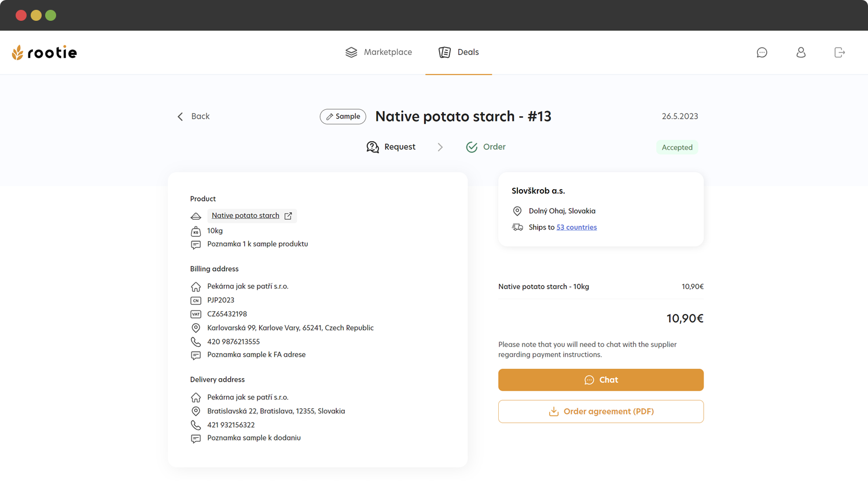Viewport: 868px width, 488px height.
Task: Click the rootie logo
Action: click(x=44, y=53)
